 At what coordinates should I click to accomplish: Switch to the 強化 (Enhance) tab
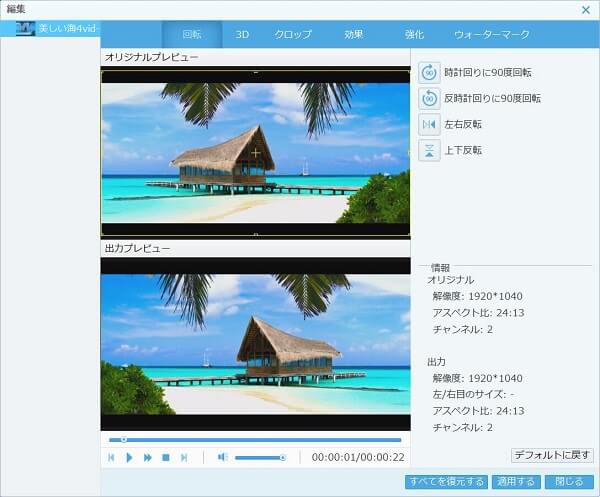coord(414,34)
